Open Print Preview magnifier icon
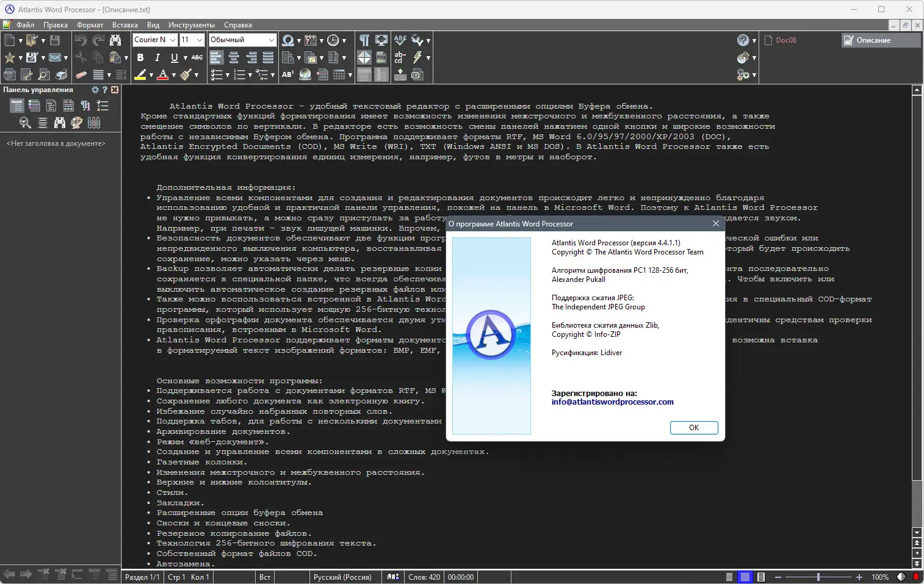 point(44,74)
